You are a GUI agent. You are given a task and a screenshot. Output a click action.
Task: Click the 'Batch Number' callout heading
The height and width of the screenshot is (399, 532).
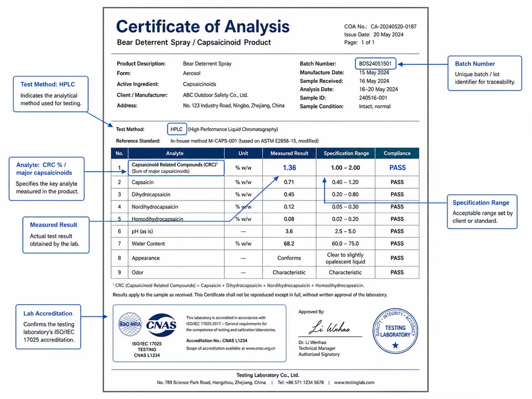click(x=475, y=64)
